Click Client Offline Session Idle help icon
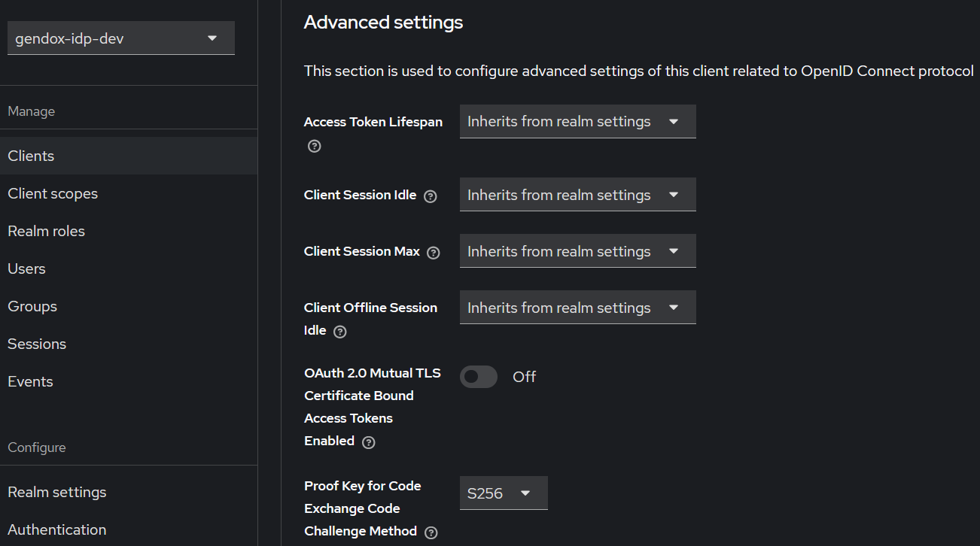The image size is (980, 546). pyautogui.click(x=339, y=331)
